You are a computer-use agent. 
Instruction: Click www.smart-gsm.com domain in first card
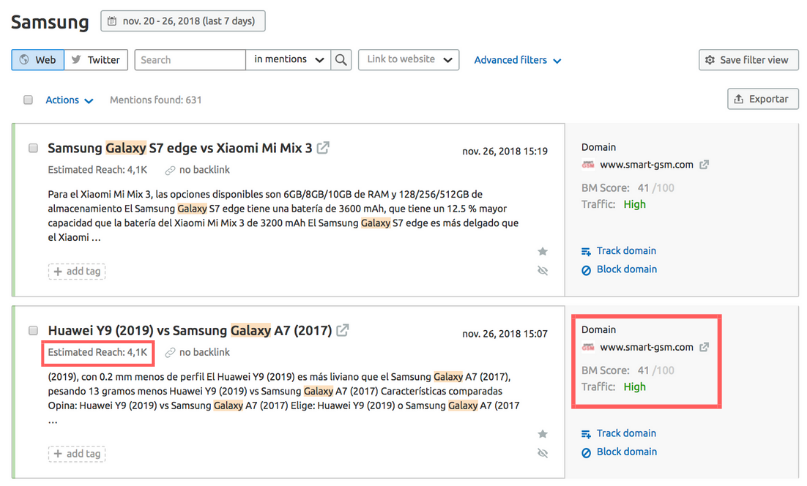click(x=646, y=165)
